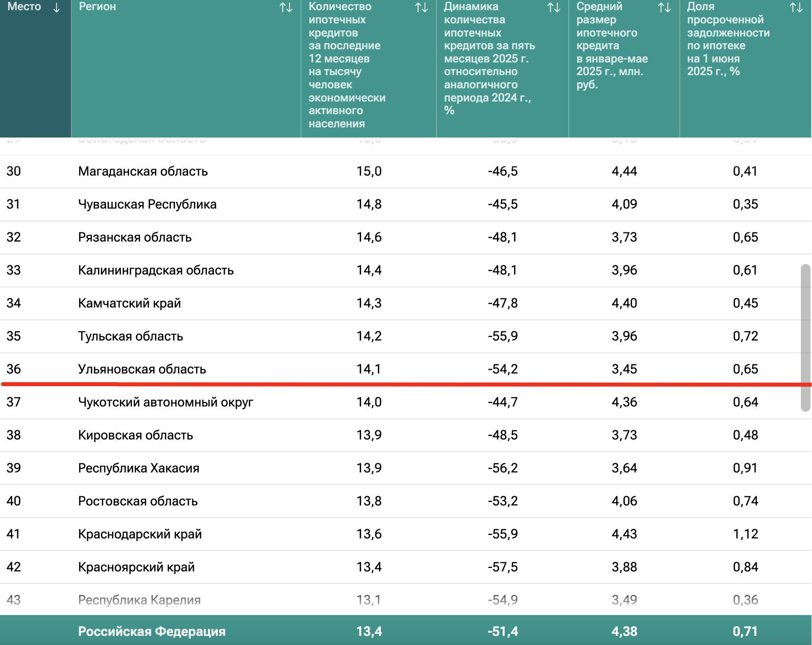This screenshot has width=812, height=645.
Task: Select Камчатский край row name
Action: pyautogui.click(x=129, y=303)
